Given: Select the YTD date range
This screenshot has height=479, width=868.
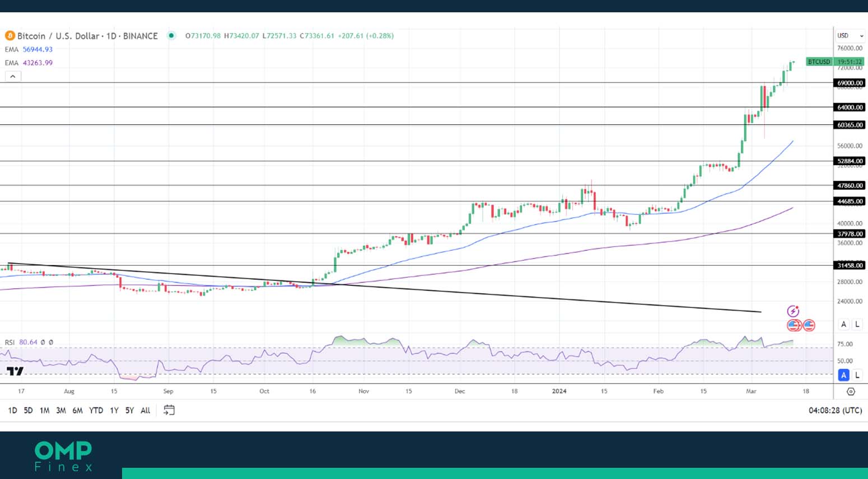Looking at the screenshot, I should point(96,410).
